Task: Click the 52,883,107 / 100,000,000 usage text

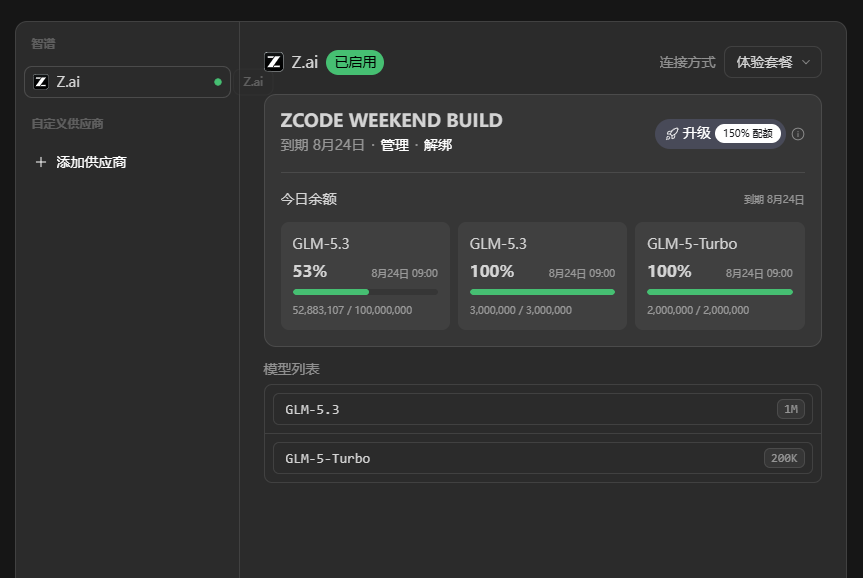Action: coord(352,310)
